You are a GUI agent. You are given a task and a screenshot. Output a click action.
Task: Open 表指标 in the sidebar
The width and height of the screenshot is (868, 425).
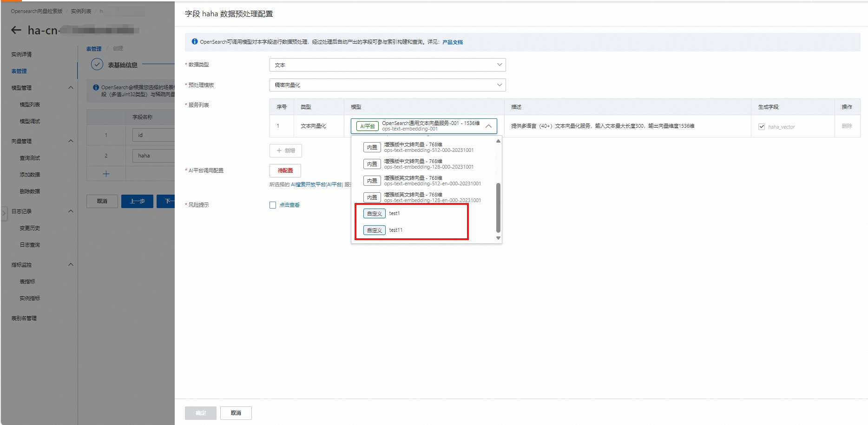(27, 281)
